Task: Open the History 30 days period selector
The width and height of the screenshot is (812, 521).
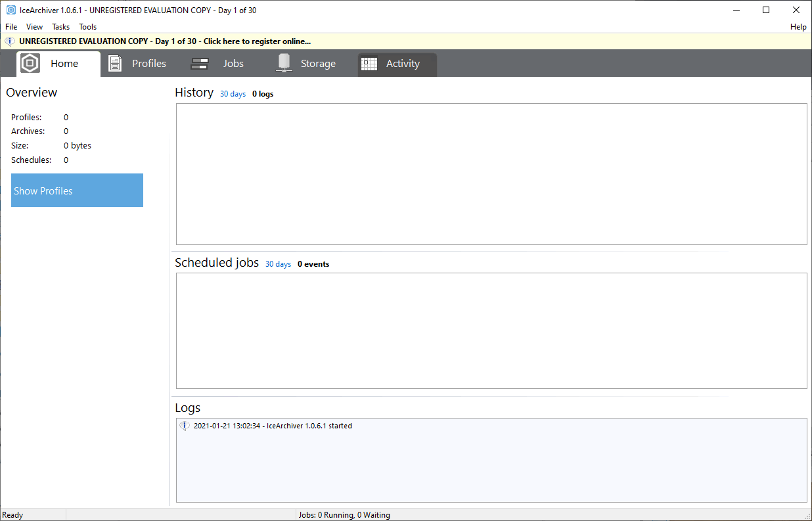Action: (x=233, y=94)
